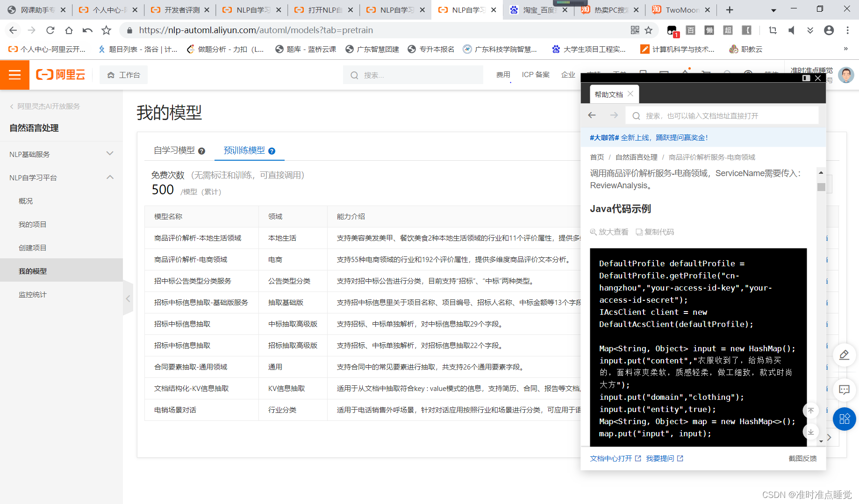Toggle the bookmark star for this page

[x=649, y=30]
